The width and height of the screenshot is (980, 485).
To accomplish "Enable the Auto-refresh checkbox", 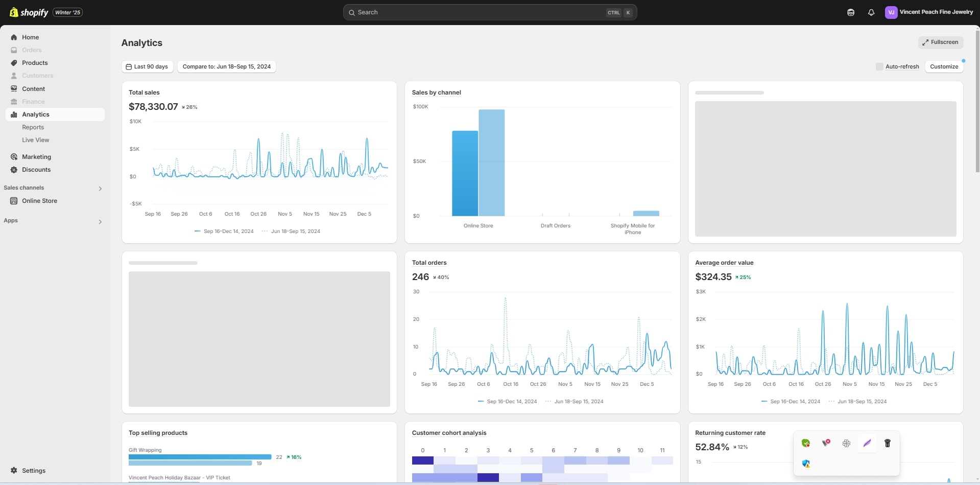I will (879, 66).
